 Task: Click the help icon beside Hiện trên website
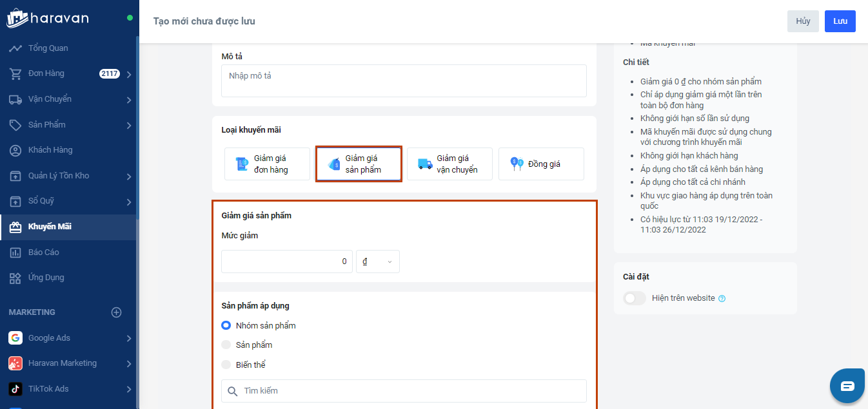pos(722,298)
